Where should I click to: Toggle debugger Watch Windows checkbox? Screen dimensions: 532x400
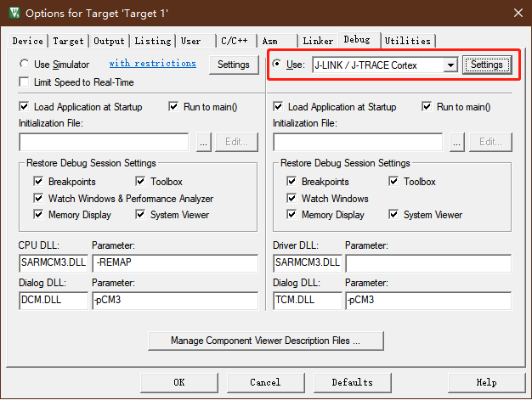pos(291,198)
